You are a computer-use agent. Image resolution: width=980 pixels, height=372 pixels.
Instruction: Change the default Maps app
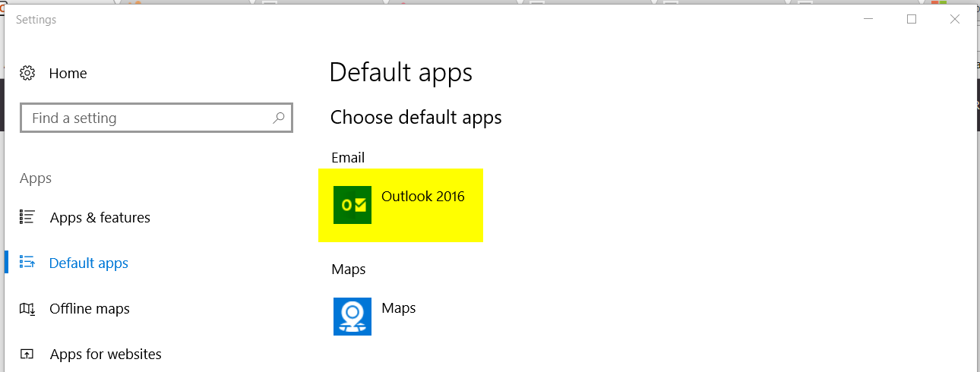coord(399,308)
